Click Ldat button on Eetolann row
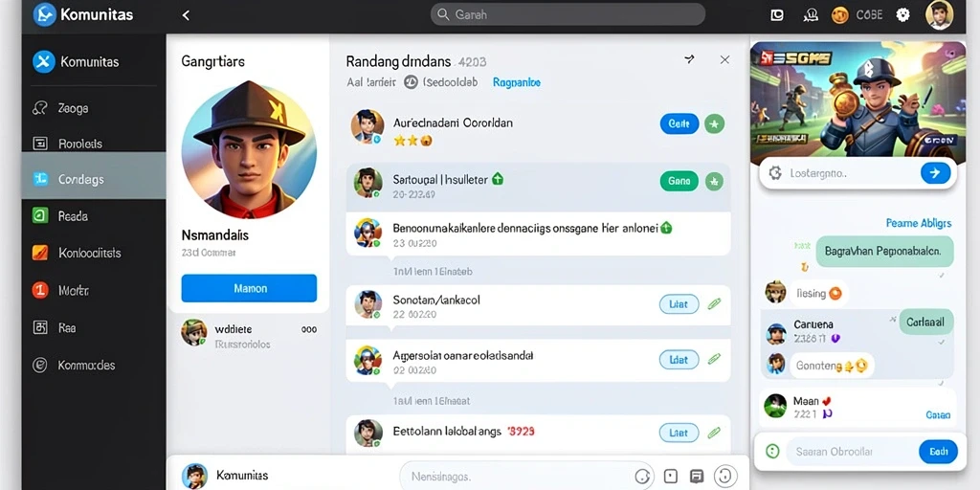 [x=679, y=433]
